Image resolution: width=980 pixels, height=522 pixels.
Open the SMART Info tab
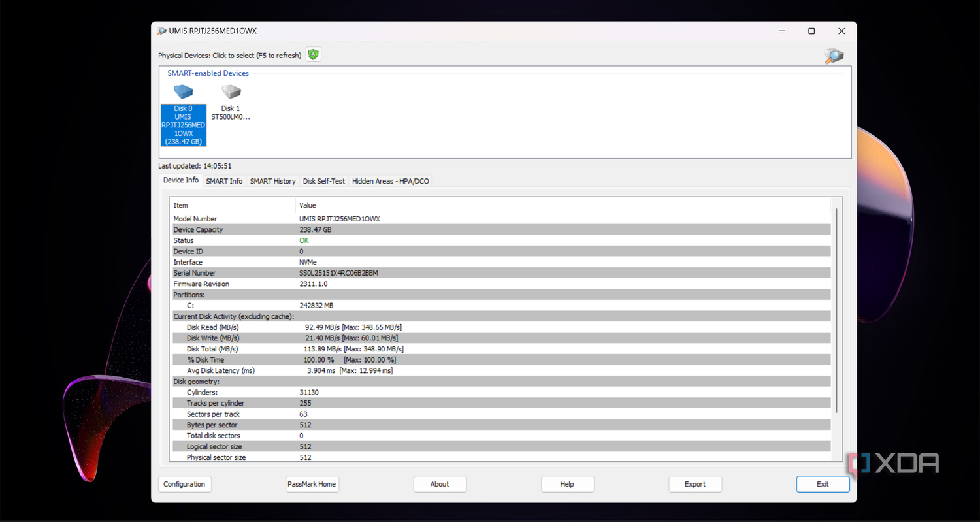coord(224,181)
